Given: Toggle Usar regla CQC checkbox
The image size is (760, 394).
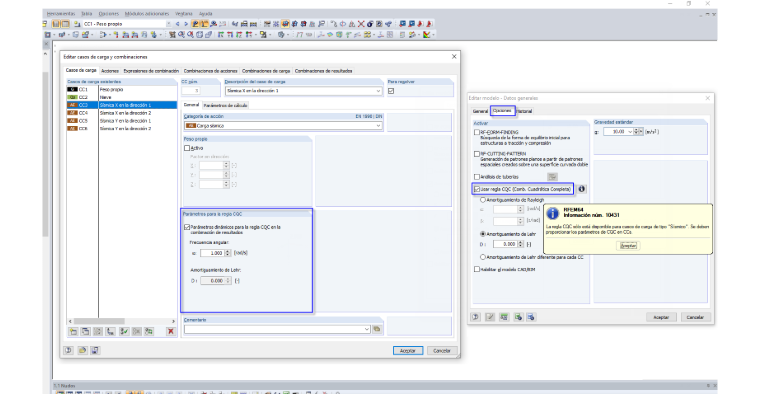Looking at the screenshot, I should (477, 189).
